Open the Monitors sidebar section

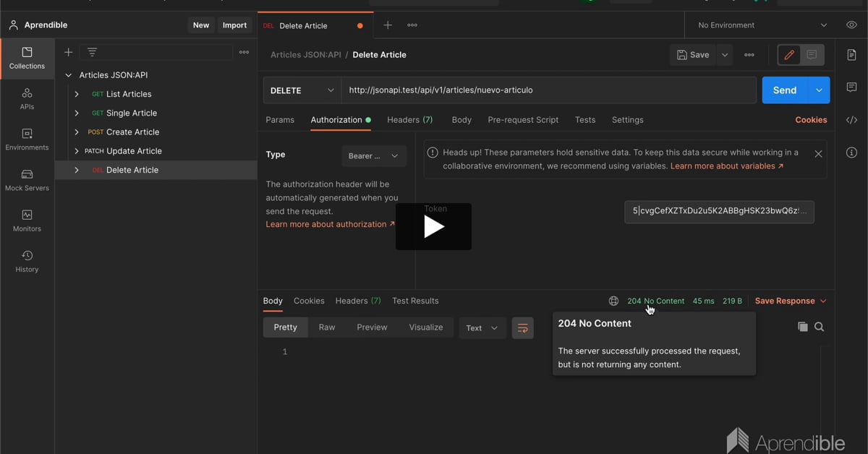27,220
